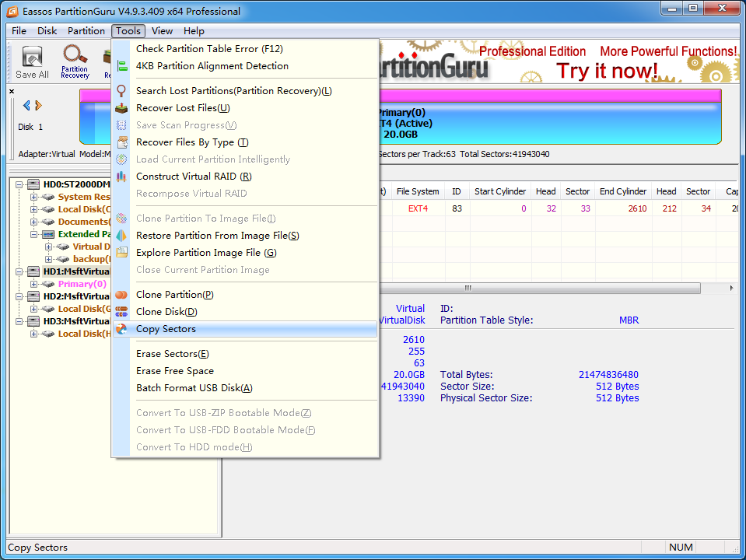This screenshot has width=746, height=560.
Task: Click the HD2 disk drive icon
Action: pyautogui.click(x=33, y=296)
